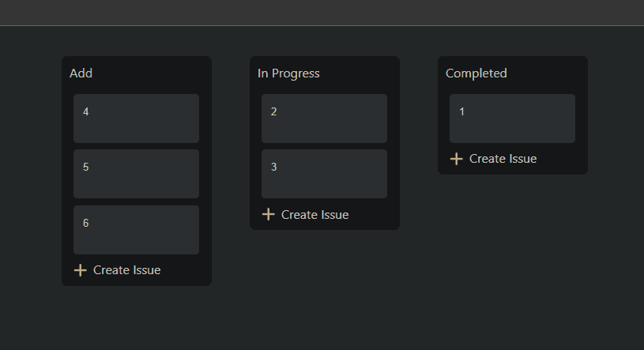This screenshot has height=350, width=644.
Task: Select issue card 1 in Completed
Action: tap(512, 119)
